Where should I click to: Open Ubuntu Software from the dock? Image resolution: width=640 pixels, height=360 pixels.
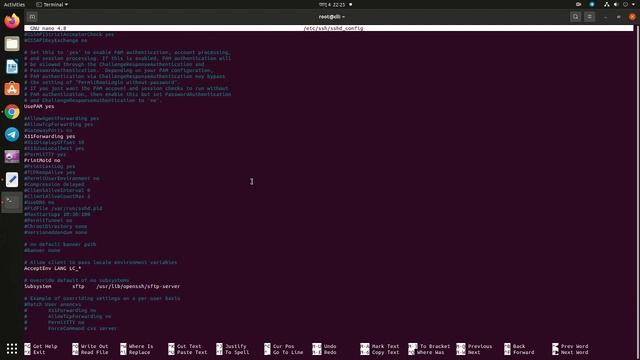click(12, 89)
